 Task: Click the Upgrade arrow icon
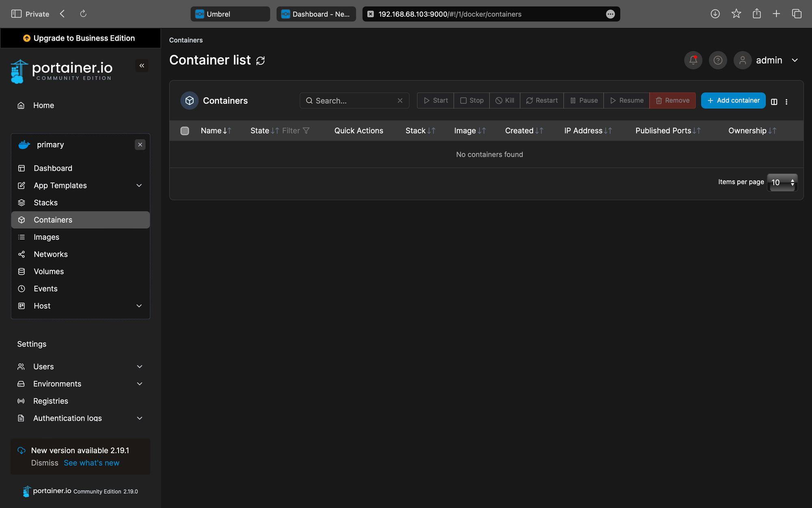pos(27,38)
